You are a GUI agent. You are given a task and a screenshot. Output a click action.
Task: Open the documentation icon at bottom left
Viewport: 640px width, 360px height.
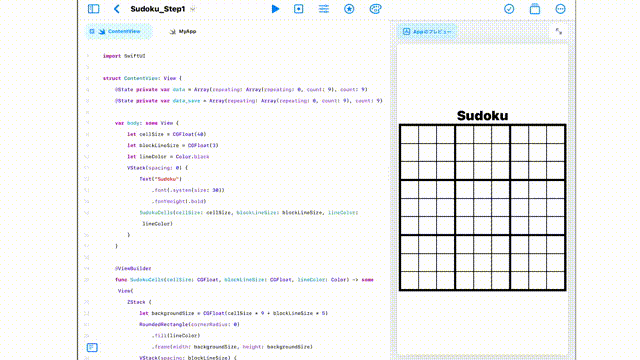tap(92, 347)
